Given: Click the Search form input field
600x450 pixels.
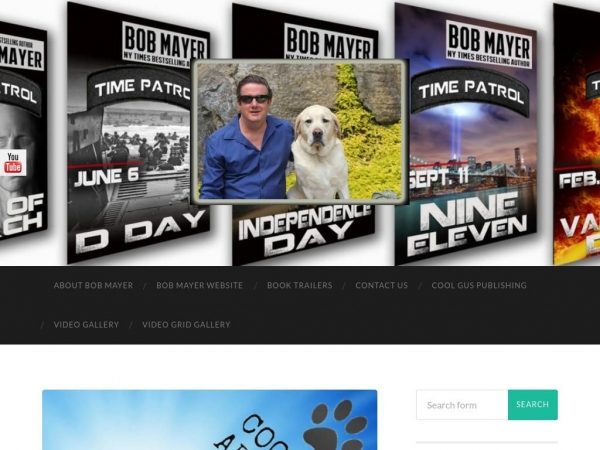Looking at the screenshot, I should (462, 405).
